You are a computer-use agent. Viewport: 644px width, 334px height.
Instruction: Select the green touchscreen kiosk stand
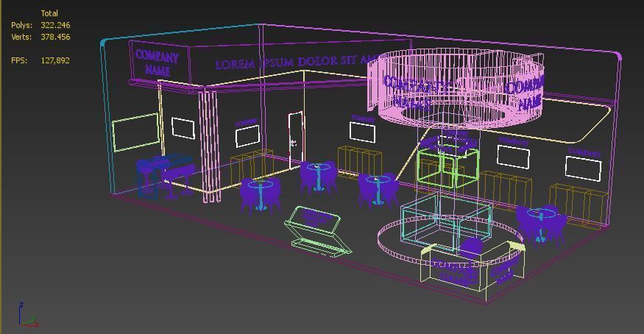pos(317,231)
